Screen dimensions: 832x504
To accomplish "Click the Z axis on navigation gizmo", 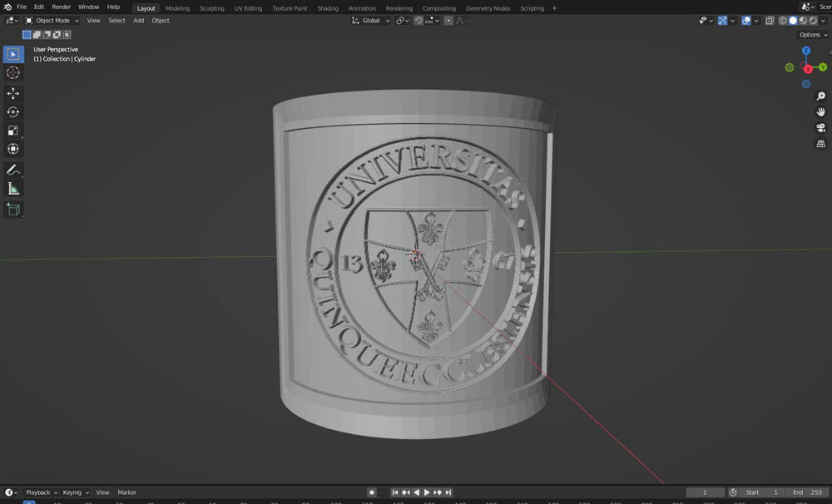I will (806, 51).
